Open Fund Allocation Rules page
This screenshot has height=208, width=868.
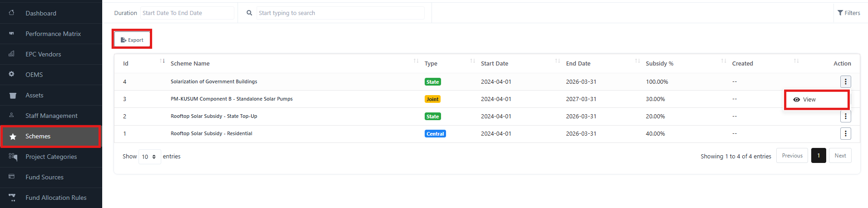click(56, 198)
